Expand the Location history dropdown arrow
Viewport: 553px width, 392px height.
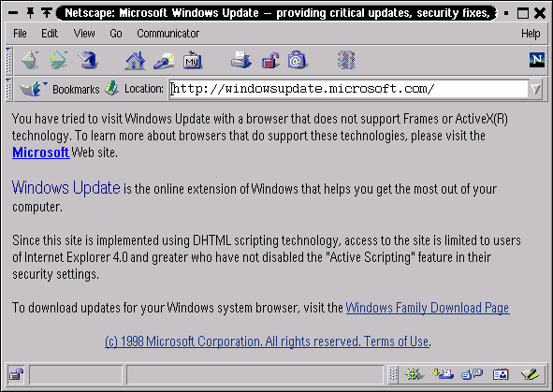pyautogui.click(x=536, y=89)
